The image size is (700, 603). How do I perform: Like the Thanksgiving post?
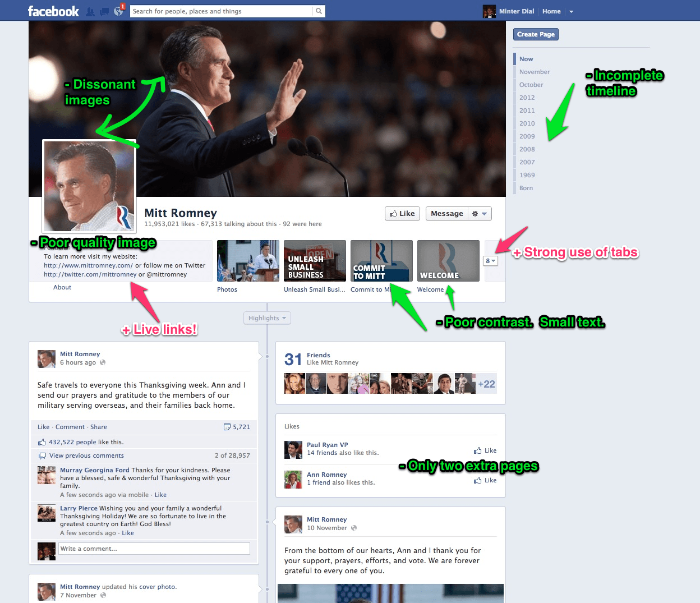click(43, 427)
